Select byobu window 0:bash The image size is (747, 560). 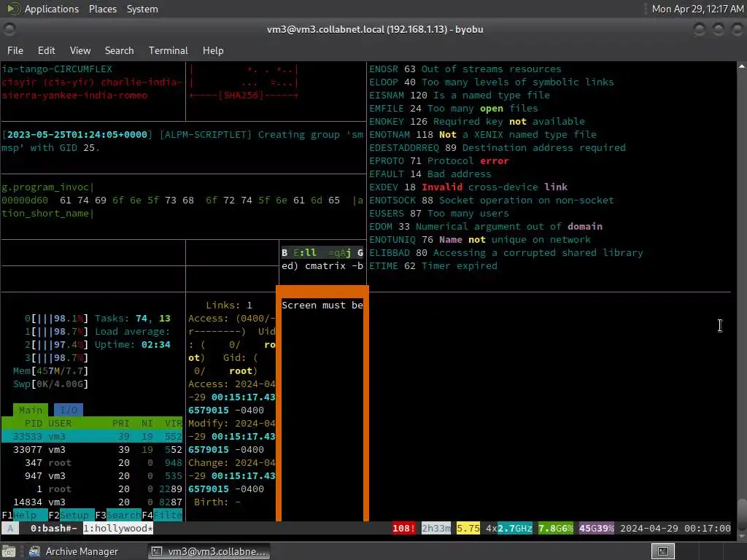(x=53, y=529)
